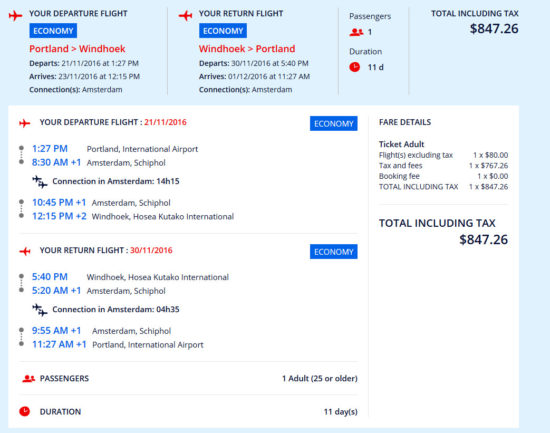Viewport: 550px width, 433px height.
Task: Click the red people icon beside PASSENGERS row
Action: click(28, 379)
